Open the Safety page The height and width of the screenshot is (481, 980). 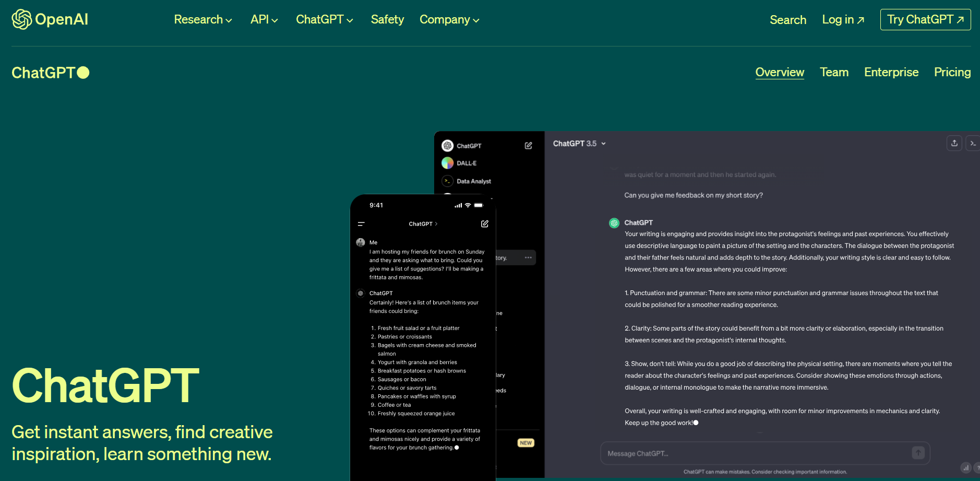pyautogui.click(x=387, y=20)
